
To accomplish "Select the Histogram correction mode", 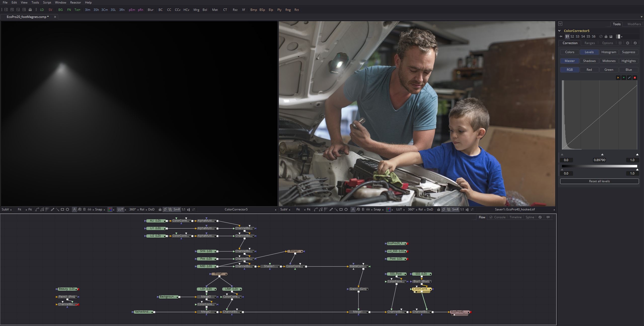I will click(x=609, y=52).
